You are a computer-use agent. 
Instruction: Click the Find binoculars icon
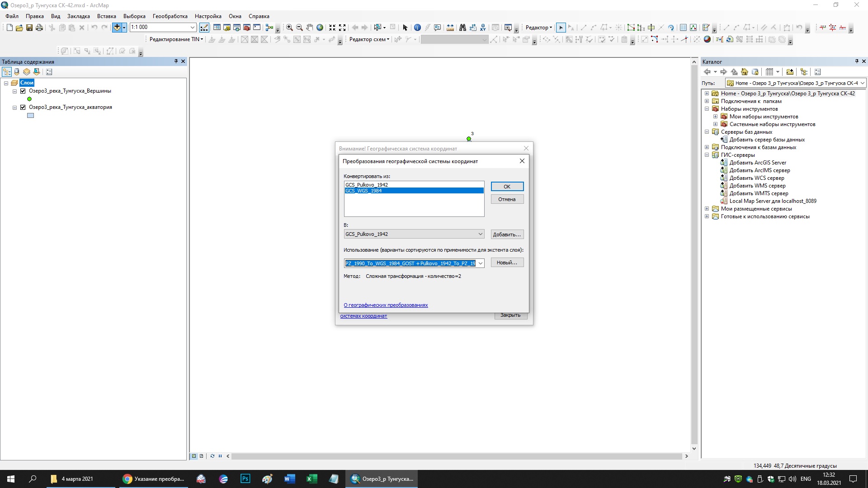pos(462,28)
